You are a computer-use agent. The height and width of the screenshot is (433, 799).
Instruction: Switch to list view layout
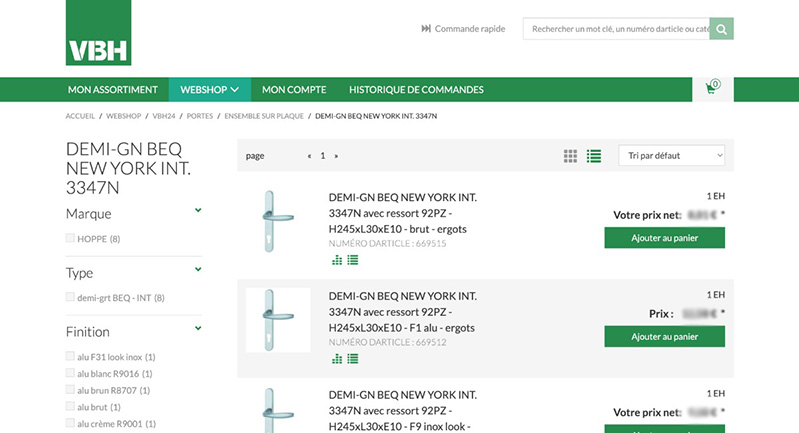[594, 156]
